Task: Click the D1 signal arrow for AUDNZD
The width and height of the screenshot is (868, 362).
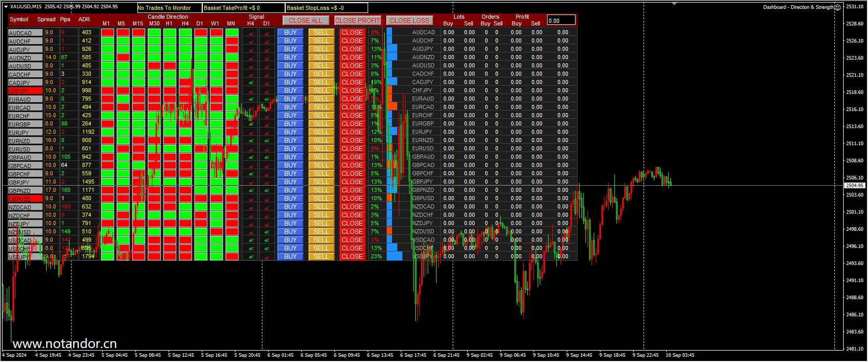Action: click(267, 58)
